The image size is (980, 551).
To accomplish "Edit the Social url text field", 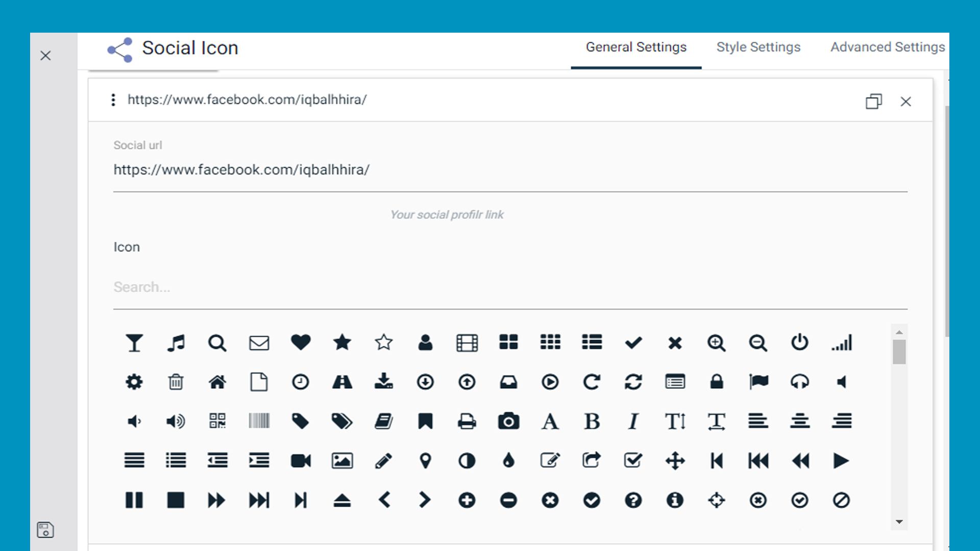I will pyautogui.click(x=510, y=170).
